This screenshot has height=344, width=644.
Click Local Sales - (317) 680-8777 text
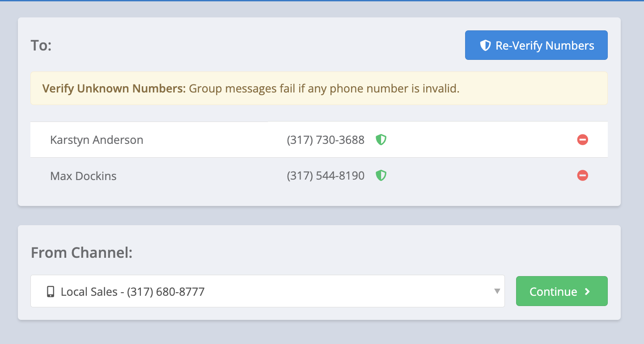click(132, 292)
